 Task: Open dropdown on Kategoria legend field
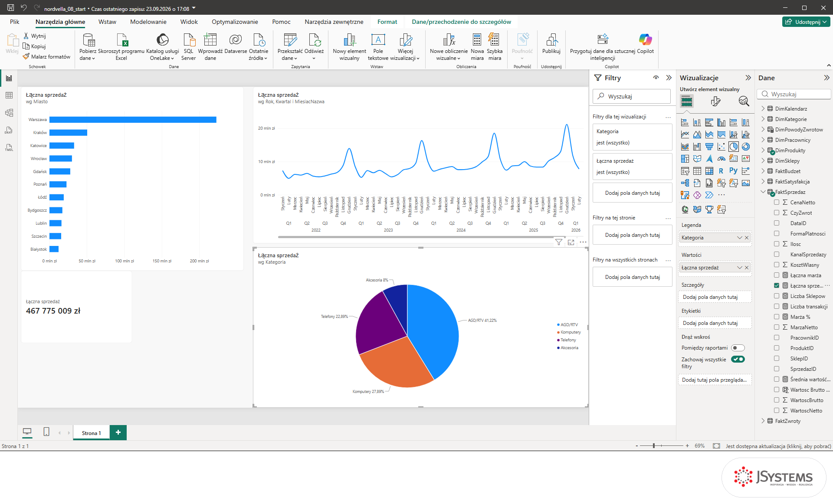(x=740, y=238)
